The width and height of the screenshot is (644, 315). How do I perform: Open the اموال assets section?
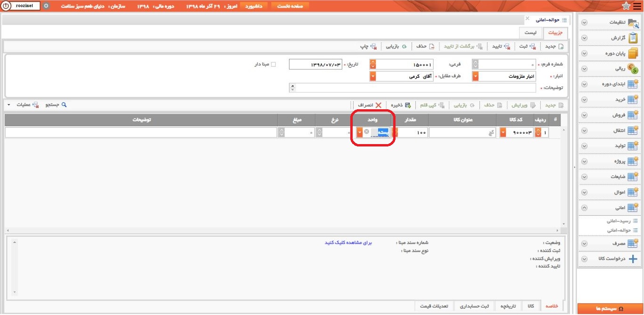click(x=609, y=192)
